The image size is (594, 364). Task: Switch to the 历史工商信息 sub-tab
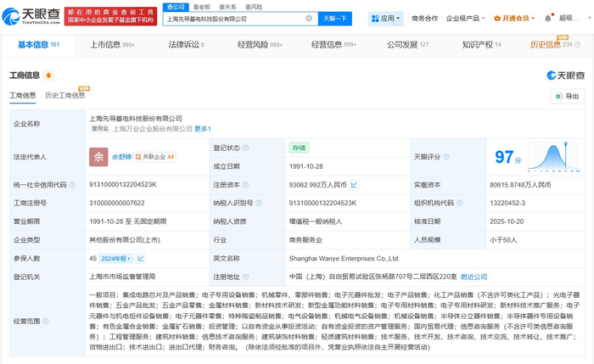click(x=64, y=96)
